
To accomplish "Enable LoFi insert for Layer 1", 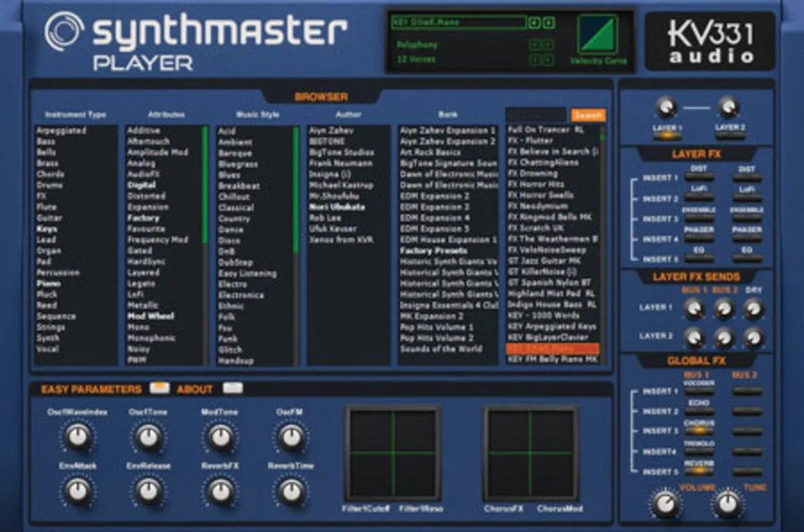I will [698, 197].
